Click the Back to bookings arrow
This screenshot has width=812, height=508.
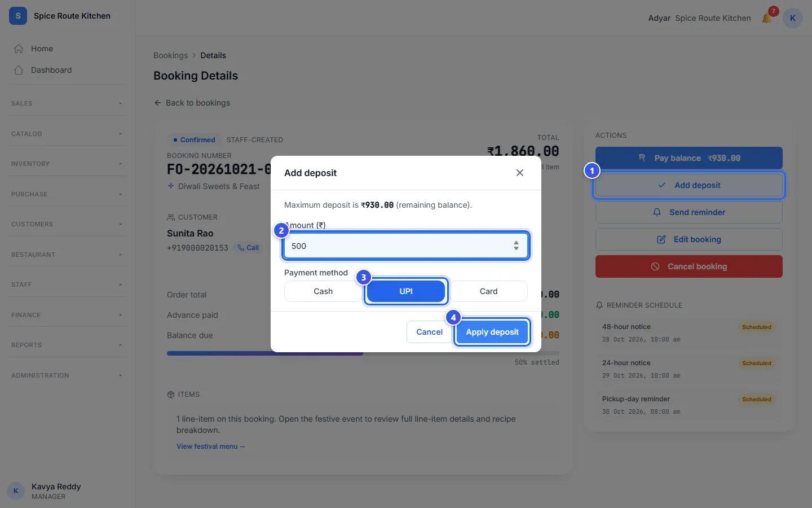(158, 103)
